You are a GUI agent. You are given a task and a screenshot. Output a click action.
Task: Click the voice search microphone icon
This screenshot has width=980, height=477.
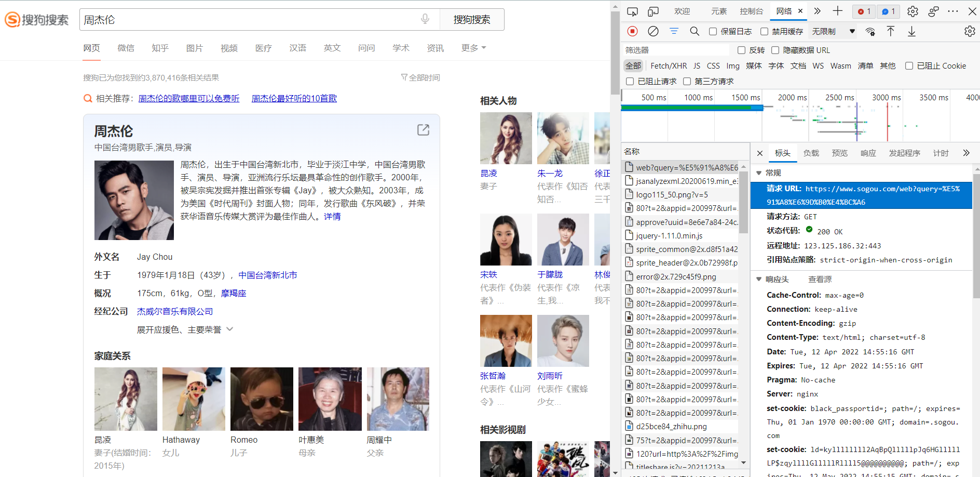coord(425,19)
